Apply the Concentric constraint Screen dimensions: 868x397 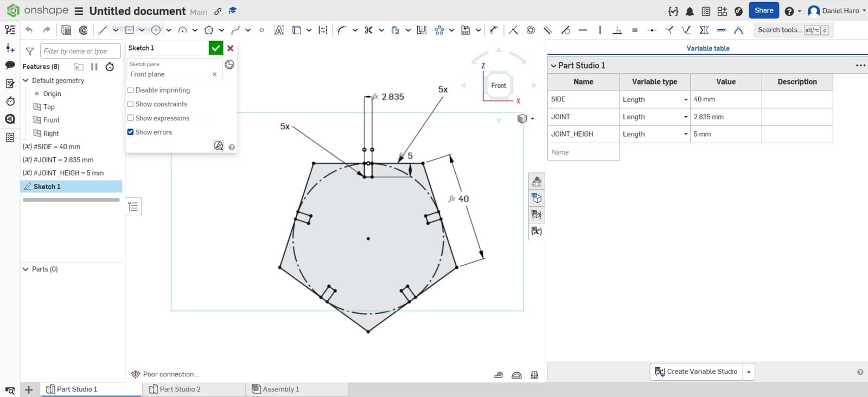point(531,30)
